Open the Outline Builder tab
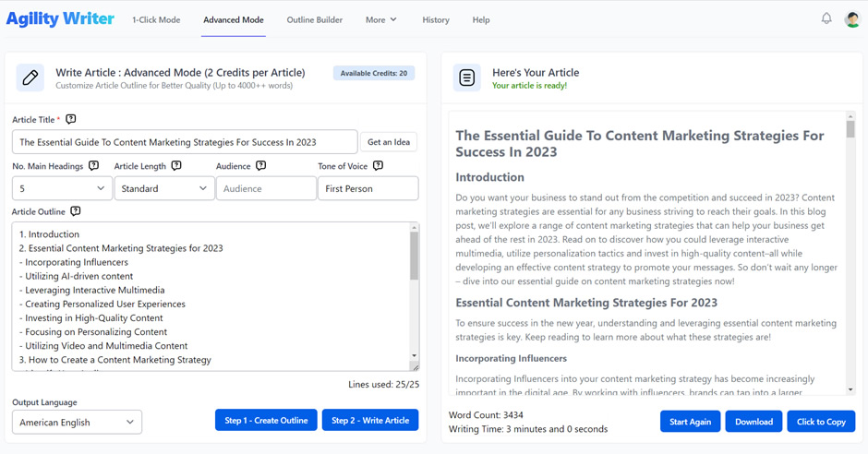This screenshot has height=454, width=868. [x=315, y=20]
